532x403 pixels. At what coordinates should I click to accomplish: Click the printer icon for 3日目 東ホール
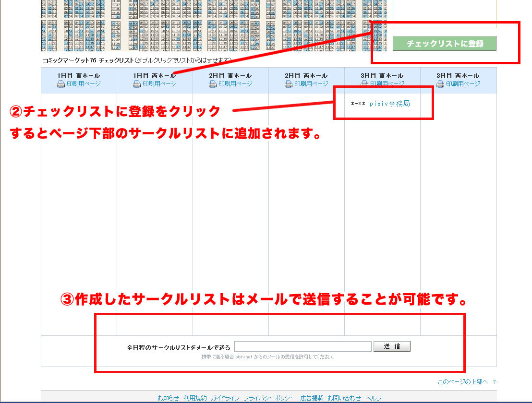tap(364, 83)
